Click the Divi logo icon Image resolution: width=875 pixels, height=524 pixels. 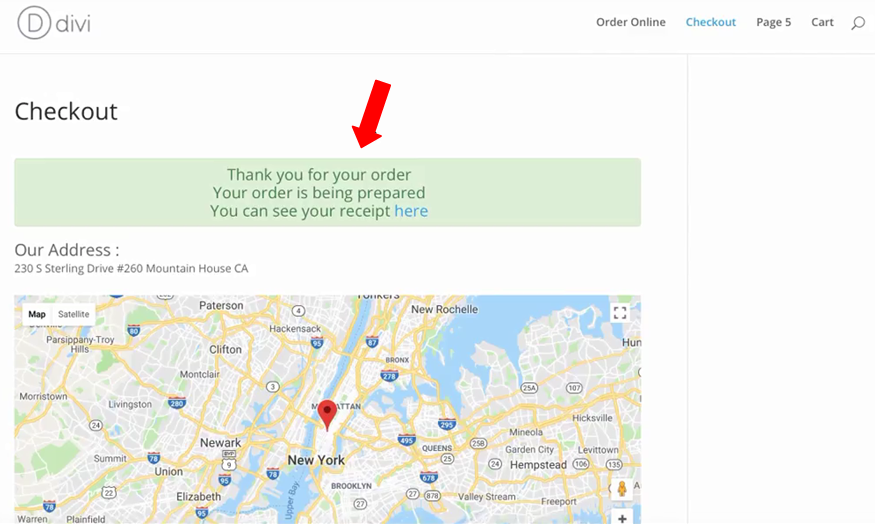34,23
